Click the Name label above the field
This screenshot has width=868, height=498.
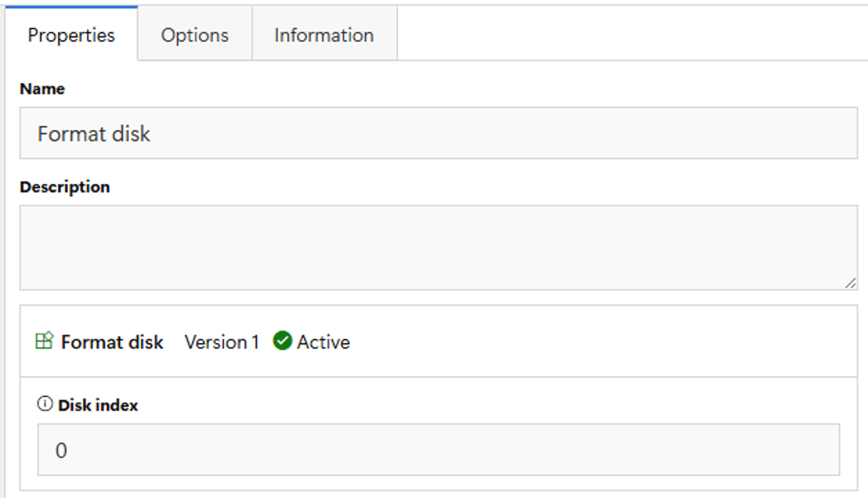[x=42, y=89]
